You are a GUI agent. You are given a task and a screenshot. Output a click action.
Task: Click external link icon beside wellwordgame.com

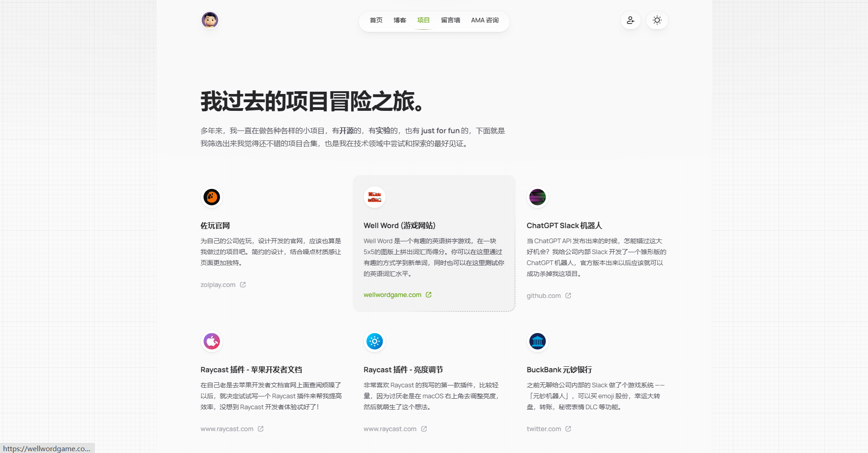click(429, 295)
